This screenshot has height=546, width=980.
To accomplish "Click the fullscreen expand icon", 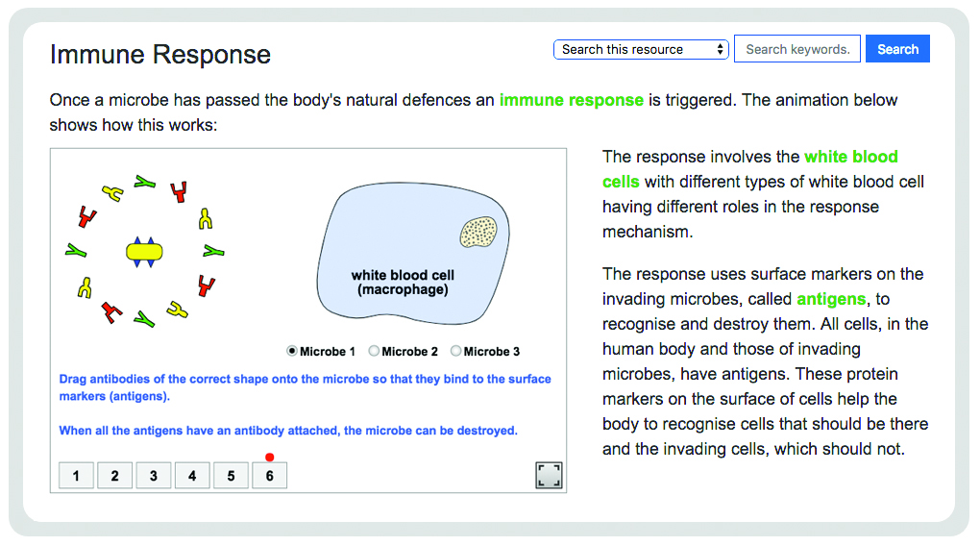I will 549,475.
